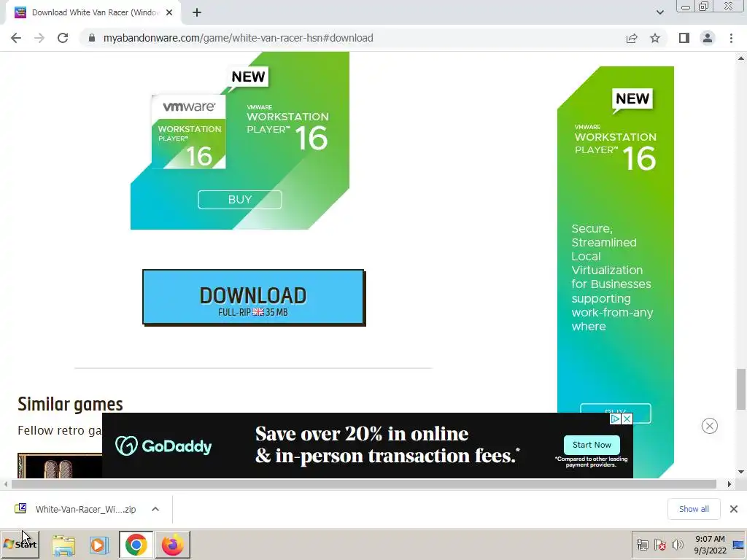This screenshot has width=747, height=560.
Task: Open the Windows Start menu
Action: 20,544
